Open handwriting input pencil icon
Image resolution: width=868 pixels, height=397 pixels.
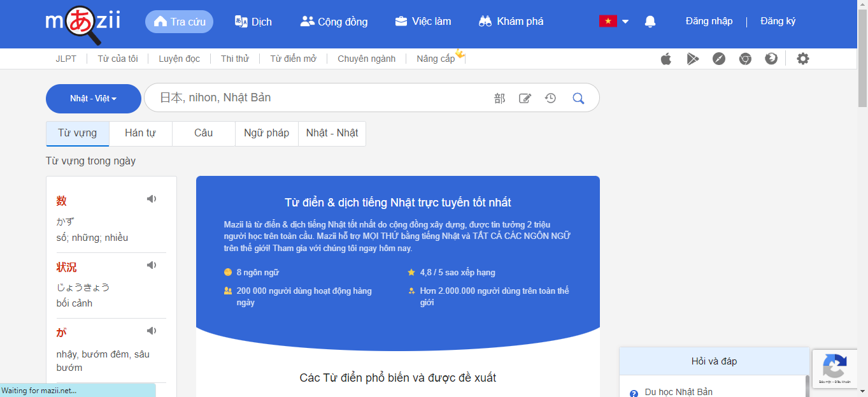pos(525,98)
